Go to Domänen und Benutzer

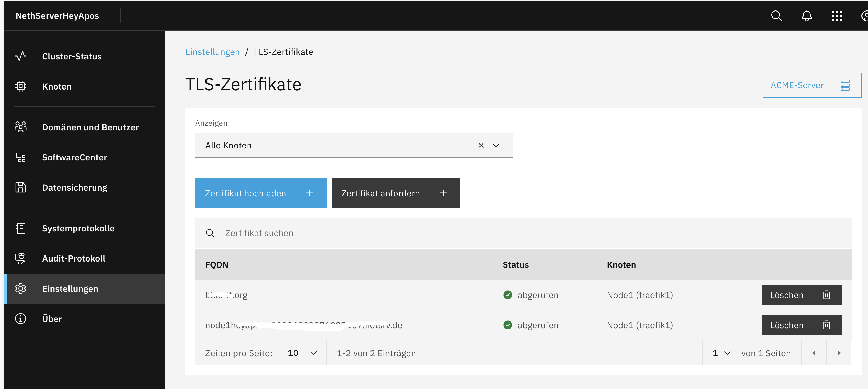point(90,127)
